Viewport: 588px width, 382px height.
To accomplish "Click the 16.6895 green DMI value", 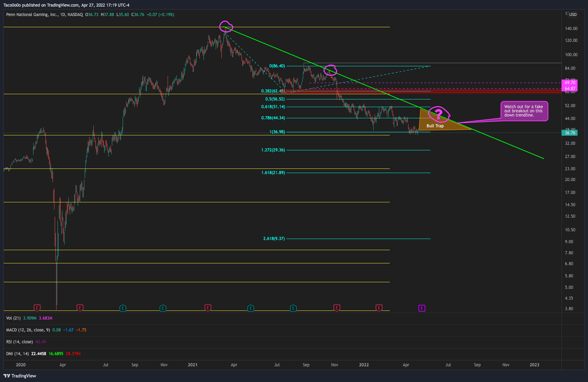I will (56, 354).
